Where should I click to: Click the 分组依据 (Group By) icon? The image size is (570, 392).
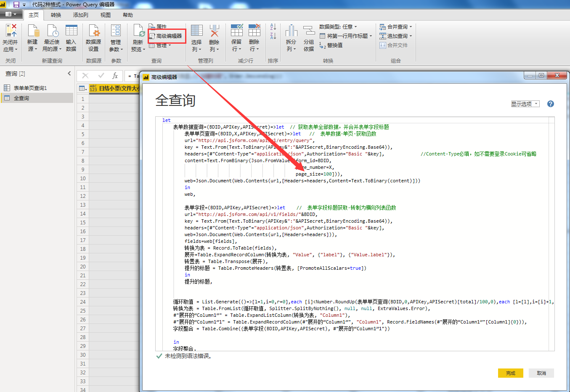point(309,32)
